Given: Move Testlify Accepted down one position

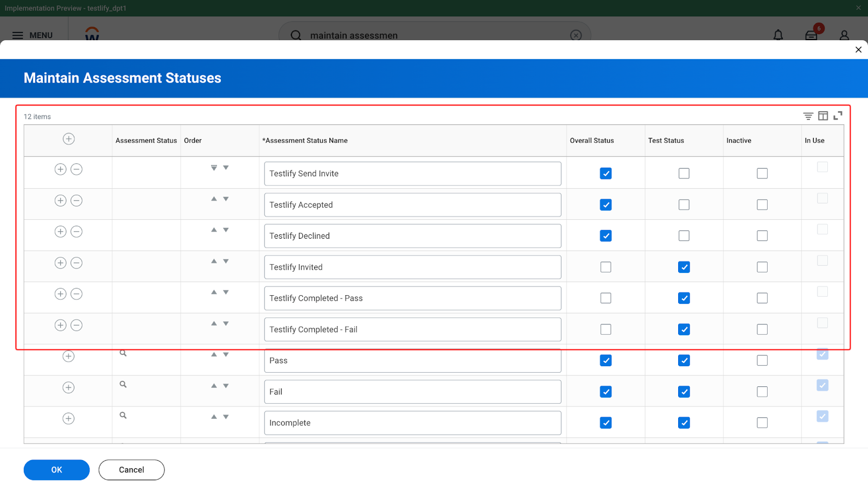Looking at the screenshot, I should (226, 199).
